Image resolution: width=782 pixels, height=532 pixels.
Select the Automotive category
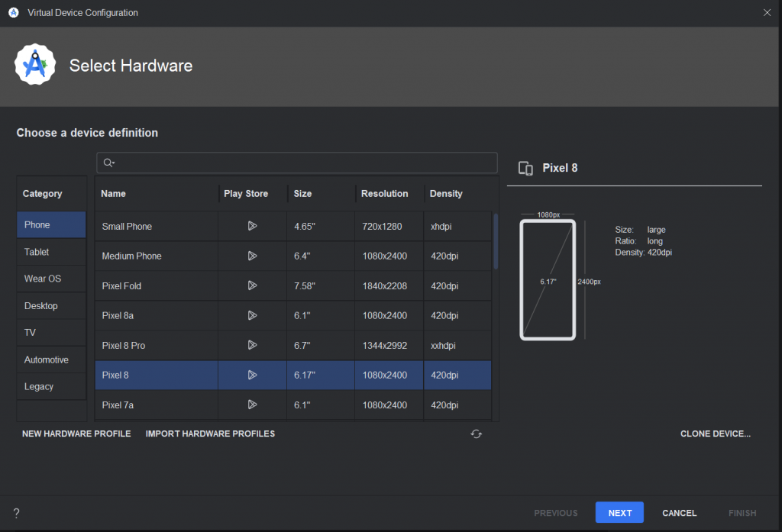(x=51, y=360)
